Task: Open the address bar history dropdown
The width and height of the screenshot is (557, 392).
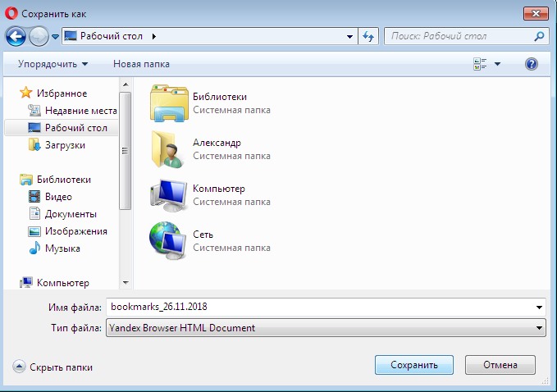Action: pos(349,37)
